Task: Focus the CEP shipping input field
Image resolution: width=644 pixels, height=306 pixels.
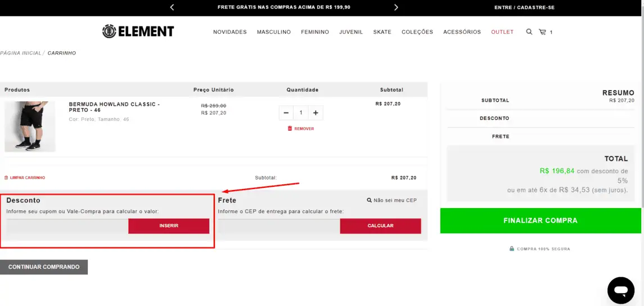Action: coord(279,226)
